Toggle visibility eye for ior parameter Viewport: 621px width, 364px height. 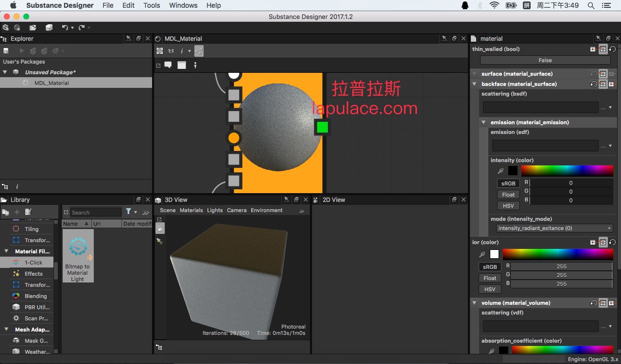[x=603, y=242]
